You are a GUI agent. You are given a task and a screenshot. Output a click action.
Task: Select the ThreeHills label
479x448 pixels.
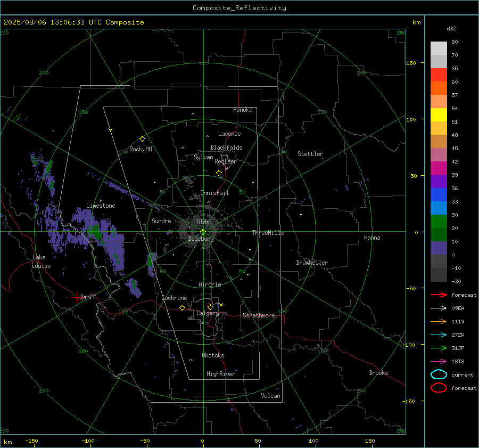268,233
